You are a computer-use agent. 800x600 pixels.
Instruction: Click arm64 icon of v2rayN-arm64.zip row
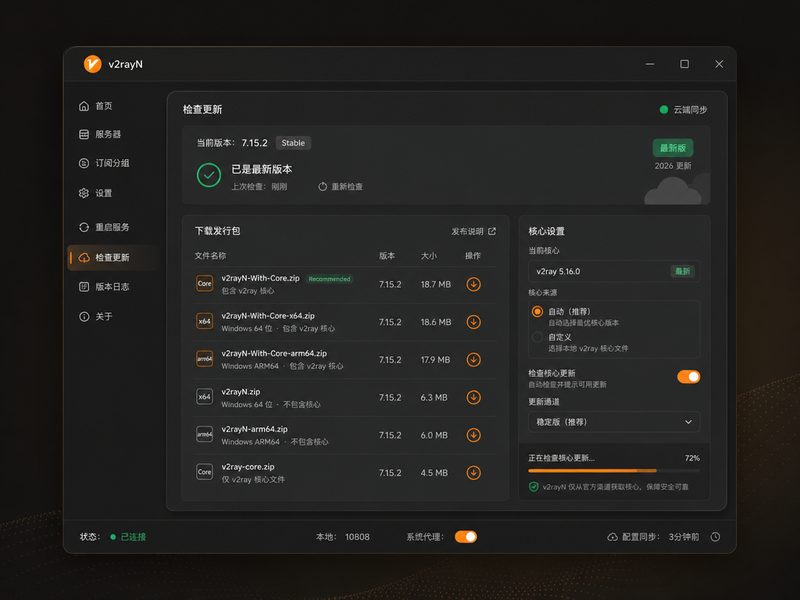click(205, 435)
